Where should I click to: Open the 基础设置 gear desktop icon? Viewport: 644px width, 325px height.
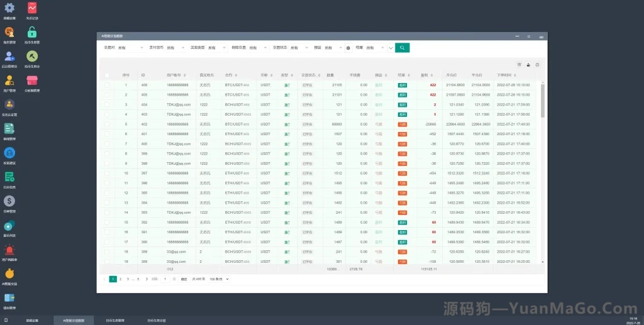tap(9, 9)
